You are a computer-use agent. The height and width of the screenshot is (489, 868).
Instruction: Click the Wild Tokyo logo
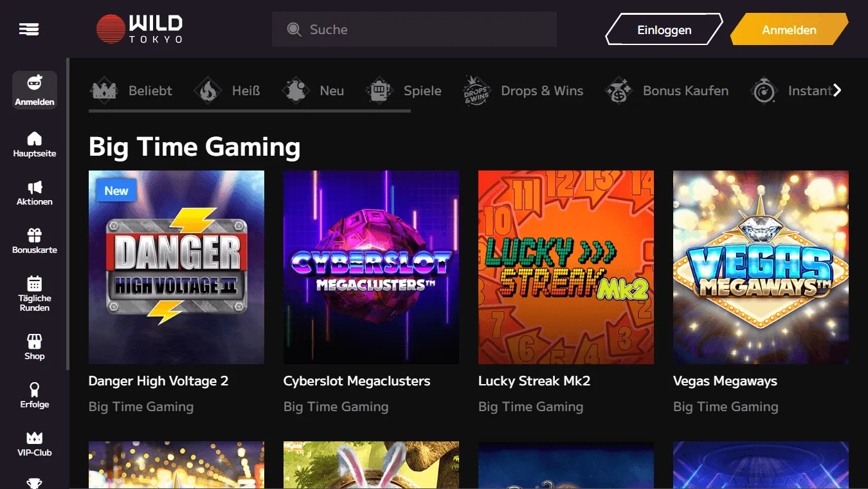(140, 30)
